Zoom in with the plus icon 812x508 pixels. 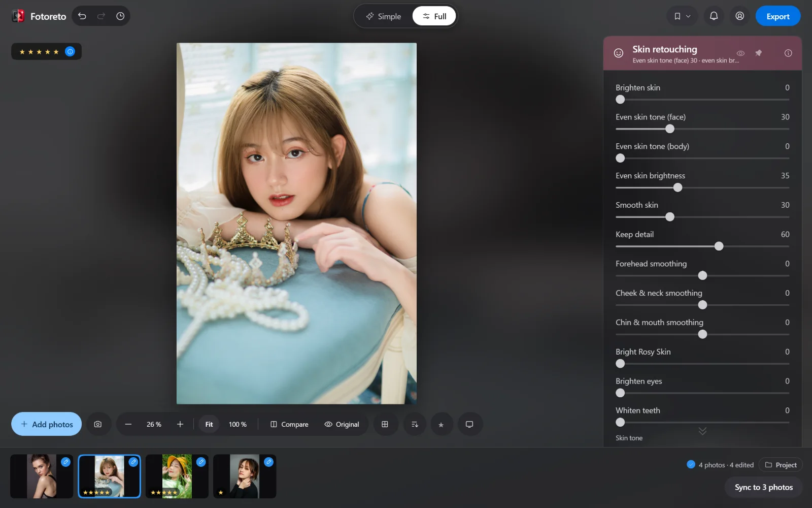180,424
